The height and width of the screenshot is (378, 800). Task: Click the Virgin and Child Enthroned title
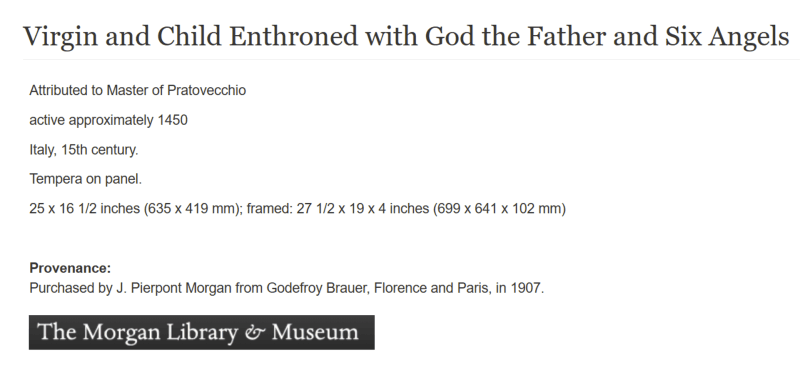pos(406,37)
